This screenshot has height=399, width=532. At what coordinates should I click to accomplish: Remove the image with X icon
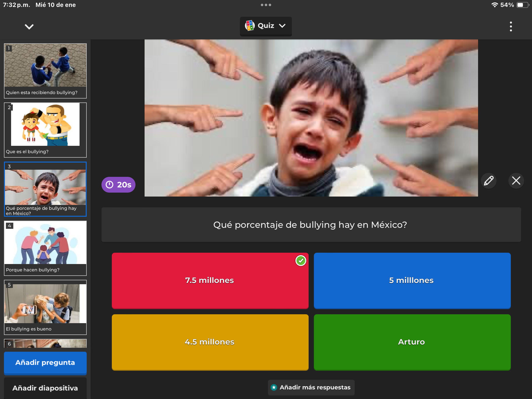(516, 181)
